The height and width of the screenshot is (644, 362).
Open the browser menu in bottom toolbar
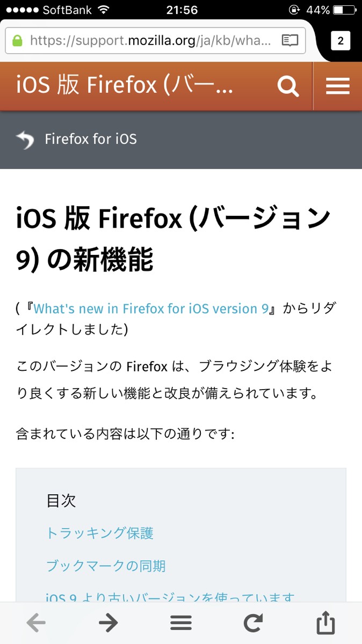181,623
